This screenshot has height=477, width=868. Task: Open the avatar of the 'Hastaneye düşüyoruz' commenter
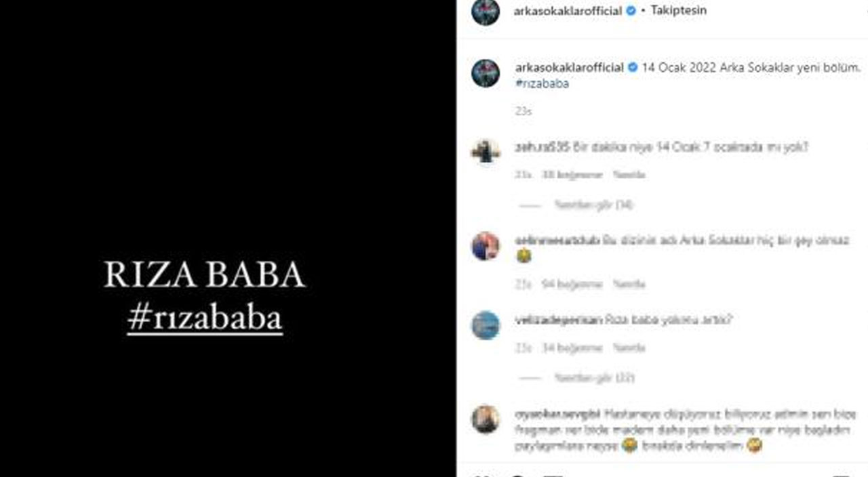click(486, 419)
